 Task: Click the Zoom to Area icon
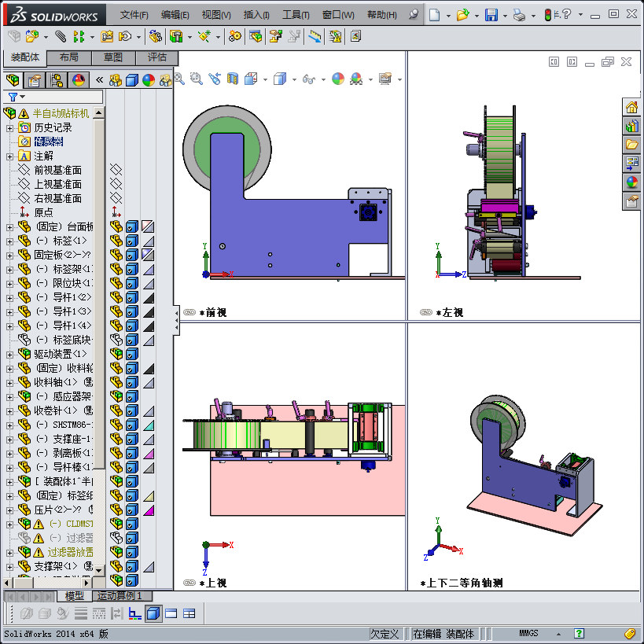(x=197, y=78)
